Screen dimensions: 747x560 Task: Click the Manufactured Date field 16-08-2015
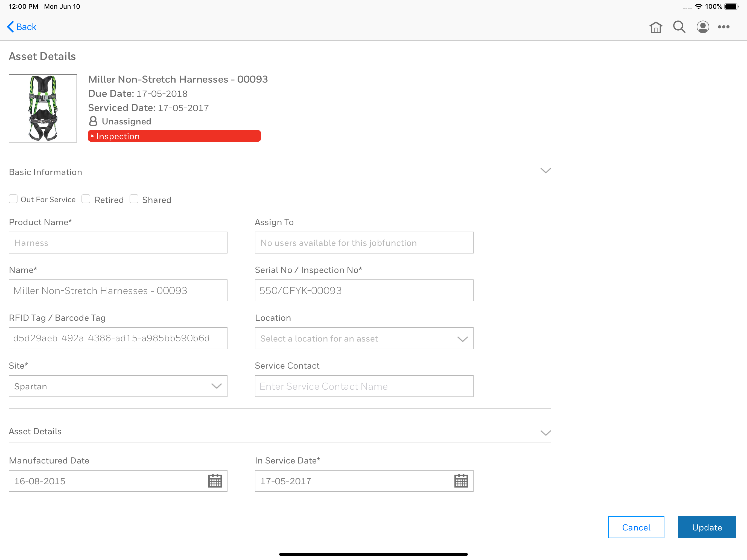point(118,481)
